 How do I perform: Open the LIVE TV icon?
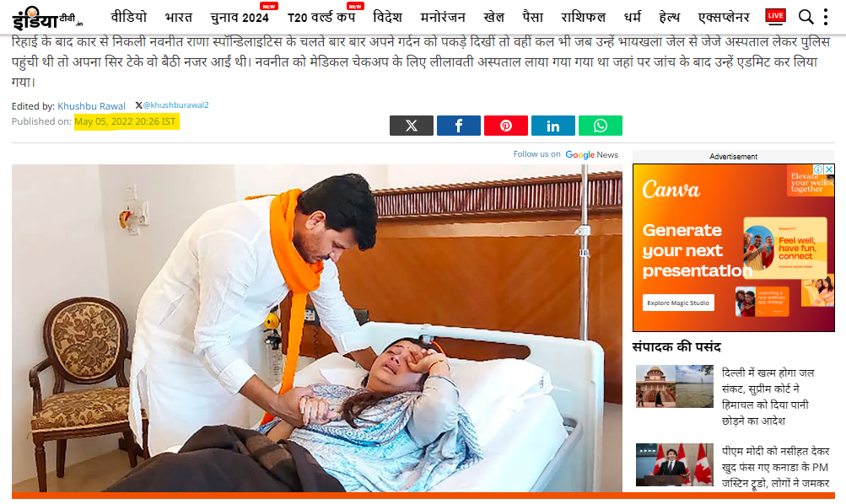tap(775, 16)
